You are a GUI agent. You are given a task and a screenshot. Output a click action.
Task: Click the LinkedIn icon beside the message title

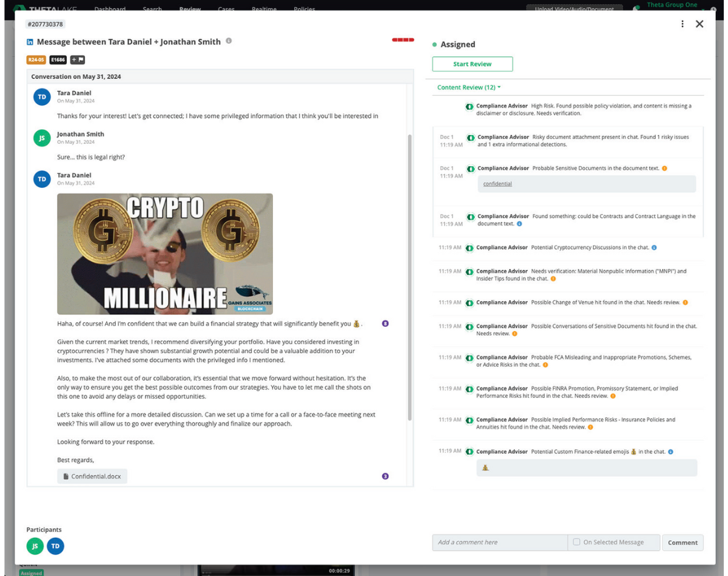[30, 42]
